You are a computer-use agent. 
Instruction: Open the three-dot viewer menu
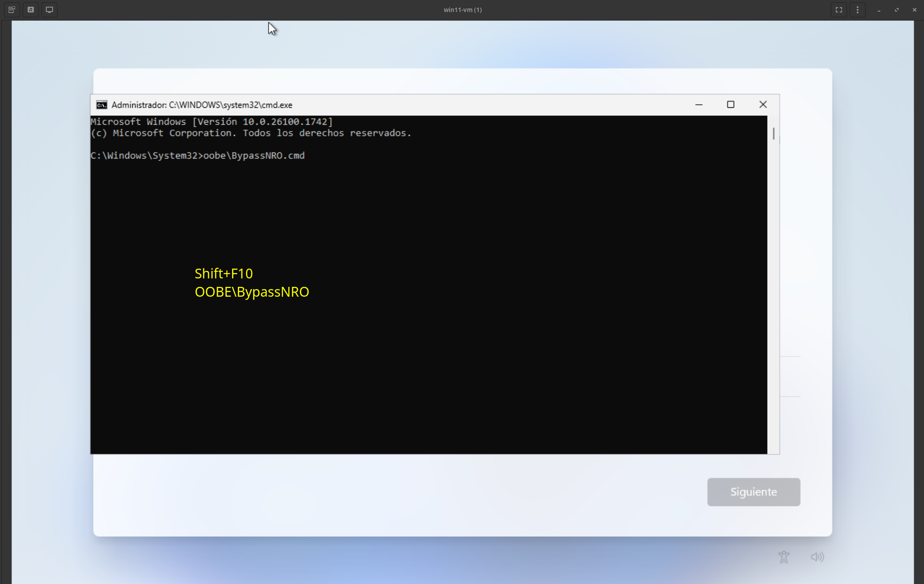coord(857,10)
